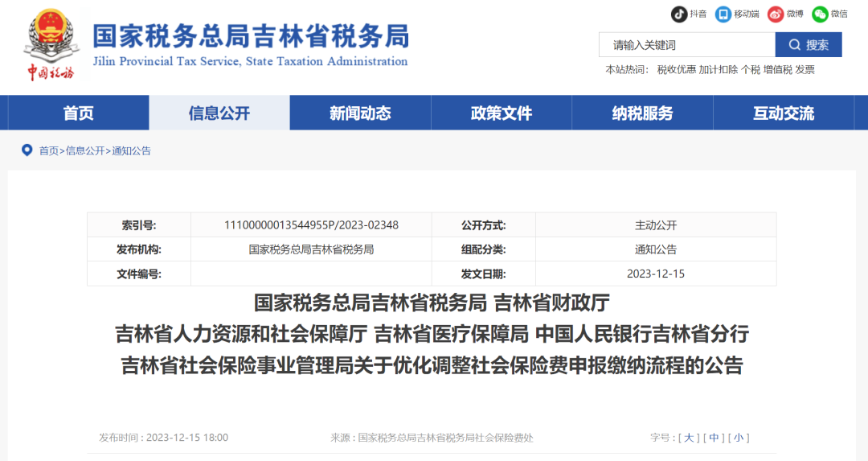868x461 pixels.
Task: Open the Weibo (微博) icon
Action: tap(776, 14)
